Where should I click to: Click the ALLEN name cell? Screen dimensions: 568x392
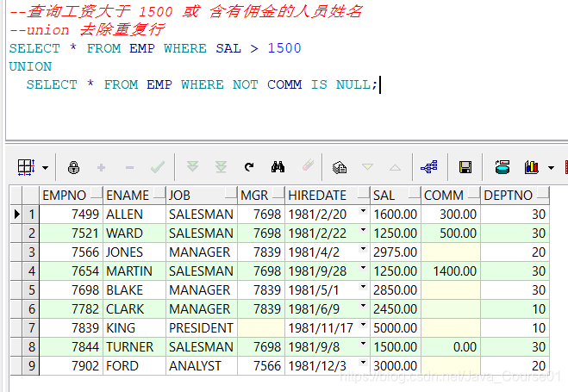click(x=134, y=215)
